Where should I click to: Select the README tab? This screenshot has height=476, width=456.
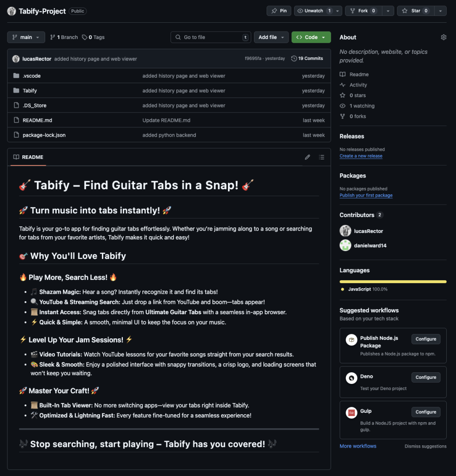(28, 157)
